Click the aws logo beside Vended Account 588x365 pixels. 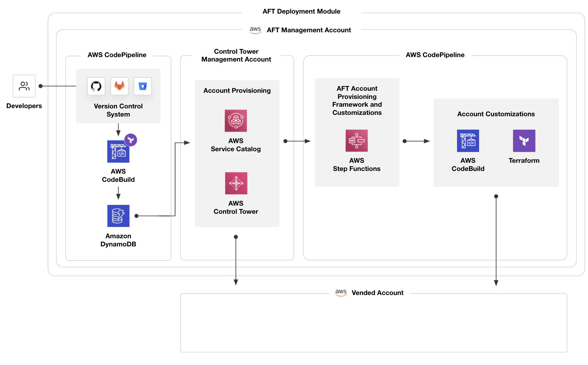coord(341,293)
